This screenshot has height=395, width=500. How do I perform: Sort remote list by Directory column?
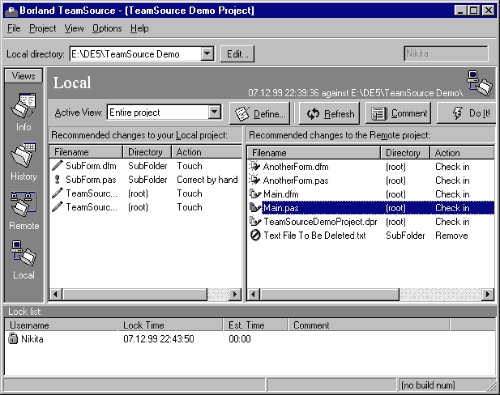(x=405, y=153)
